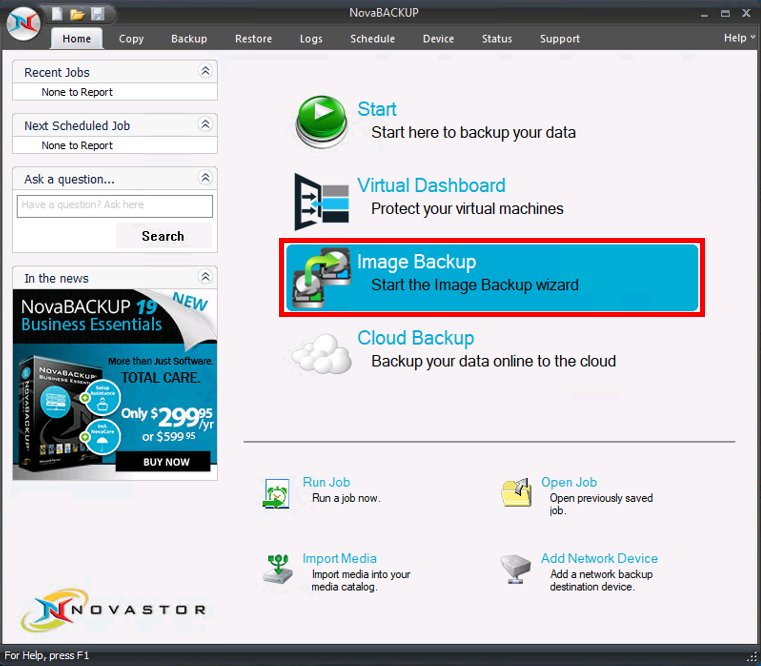Click the open folder icon in the quick toolbar
Image resolution: width=761 pixels, height=666 pixels.
tap(77, 14)
